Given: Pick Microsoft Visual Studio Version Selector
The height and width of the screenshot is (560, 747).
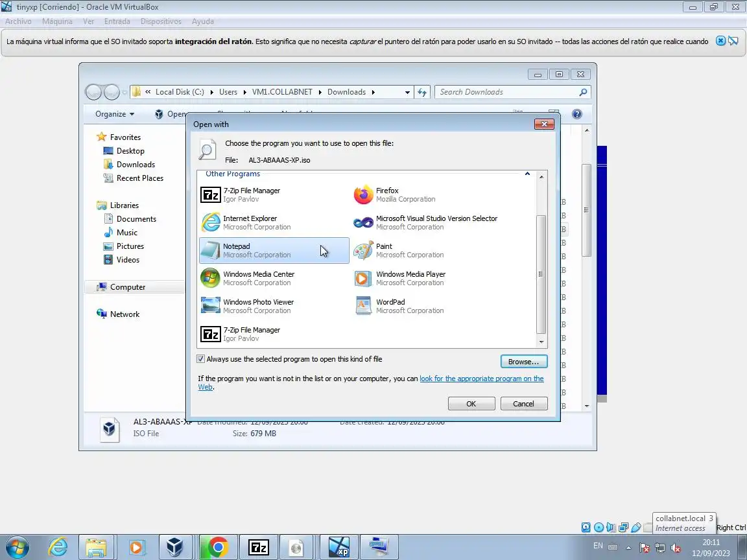Looking at the screenshot, I should click(x=427, y=222).
